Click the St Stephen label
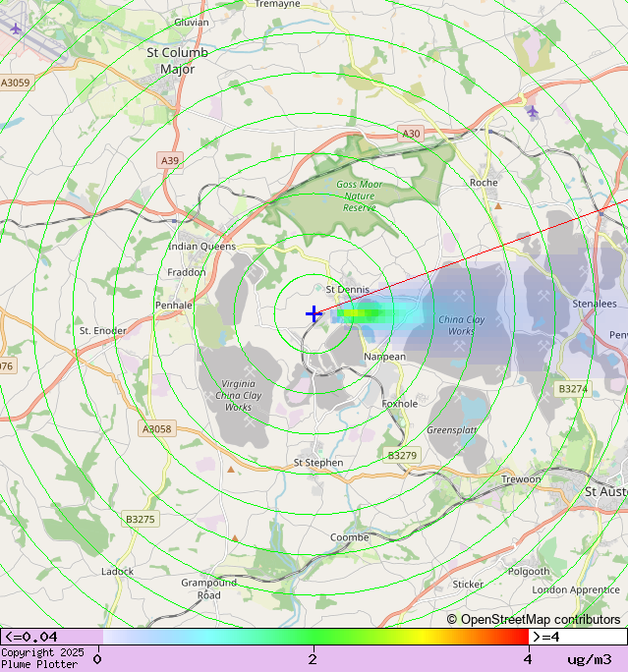 click(318, 463)
